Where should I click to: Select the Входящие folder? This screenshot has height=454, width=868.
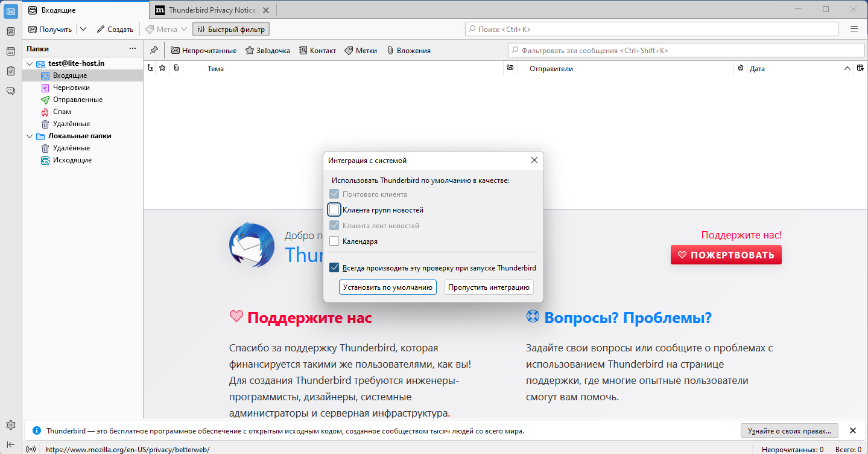(x=83, y=75)
